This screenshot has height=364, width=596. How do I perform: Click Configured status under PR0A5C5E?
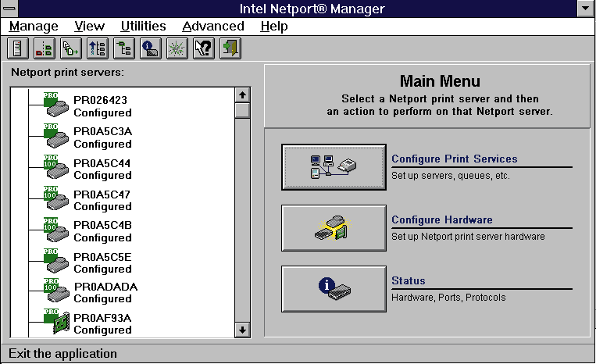tap(102, 269)
